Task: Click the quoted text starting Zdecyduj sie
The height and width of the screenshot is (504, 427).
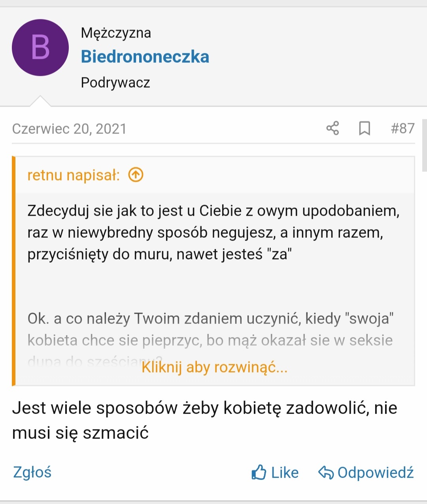Action: click(x=213, y=232)
